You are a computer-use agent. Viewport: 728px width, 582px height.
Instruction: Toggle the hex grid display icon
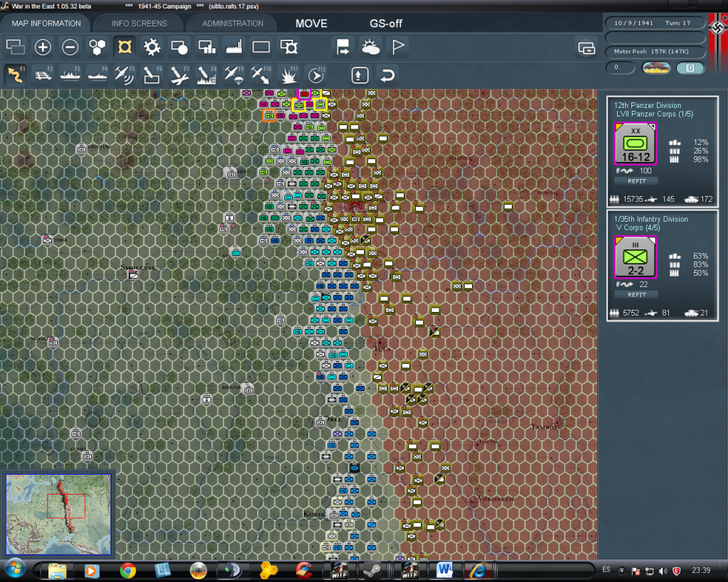pyautogui.click(x=97, y=47)
